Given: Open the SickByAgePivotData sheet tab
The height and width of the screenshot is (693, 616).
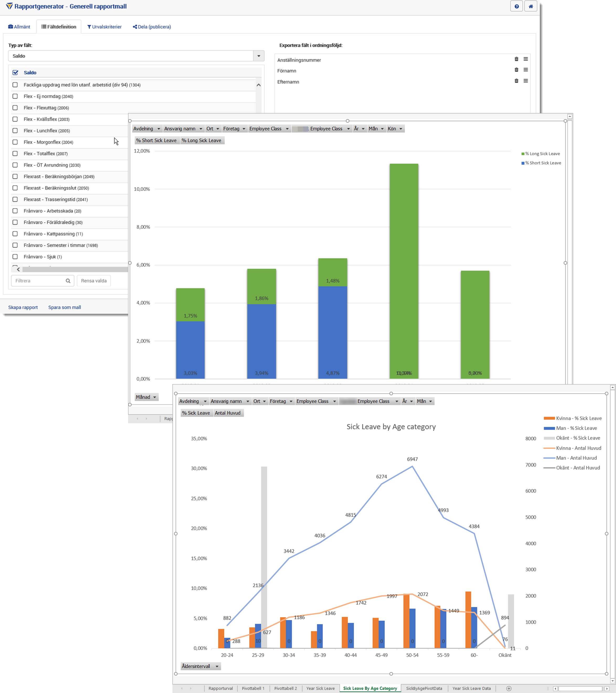Looking at the screenshot, I should (424, 688).
